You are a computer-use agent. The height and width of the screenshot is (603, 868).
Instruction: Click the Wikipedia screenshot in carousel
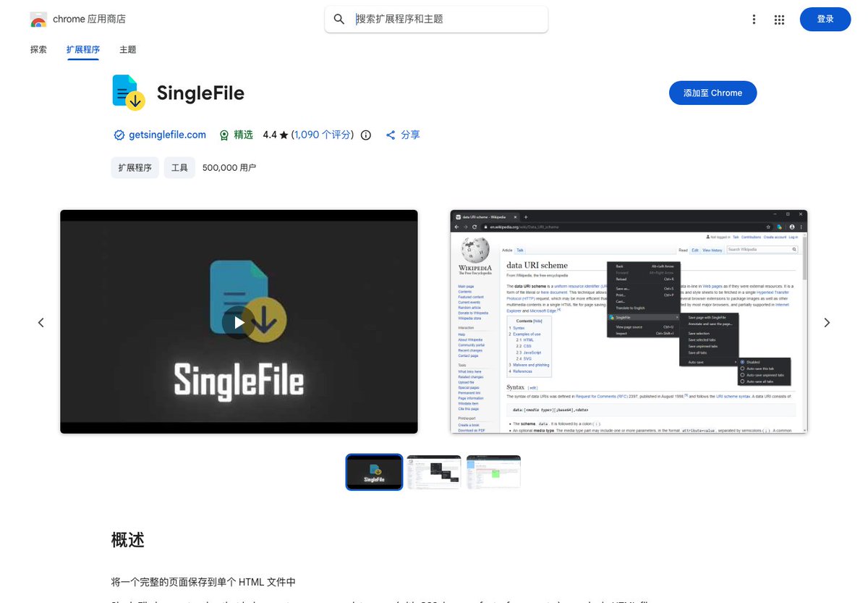pyautogui.click(x=629, y=321)
